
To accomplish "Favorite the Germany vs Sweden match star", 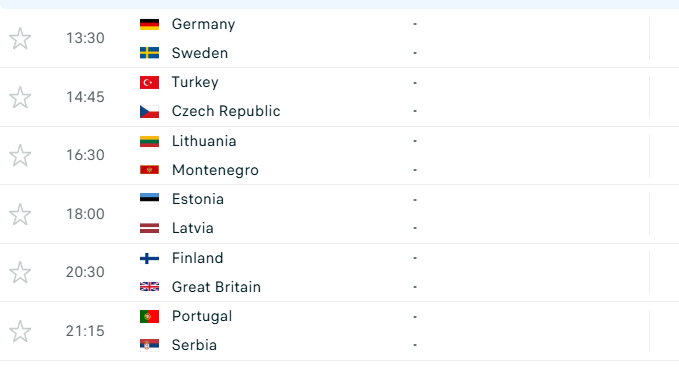I will click(x=20, y=39).
